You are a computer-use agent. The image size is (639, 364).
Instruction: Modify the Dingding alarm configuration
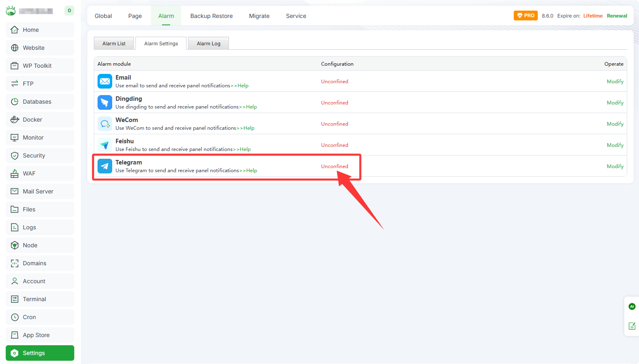pos(615,102)
